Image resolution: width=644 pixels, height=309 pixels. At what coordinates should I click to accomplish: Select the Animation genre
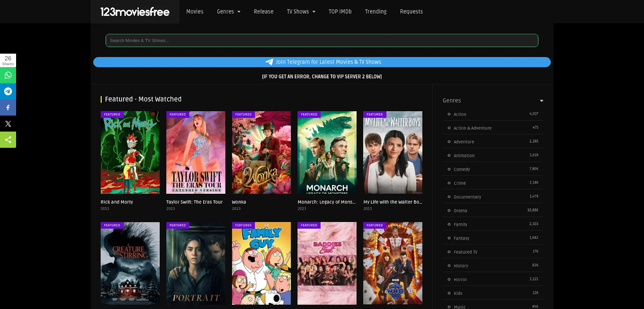point(464,156)
